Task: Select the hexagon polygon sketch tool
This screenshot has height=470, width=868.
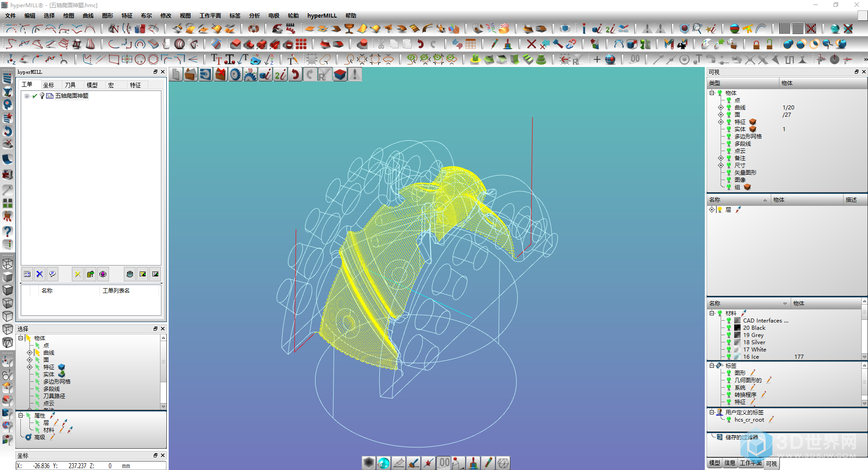Action: 153,59
